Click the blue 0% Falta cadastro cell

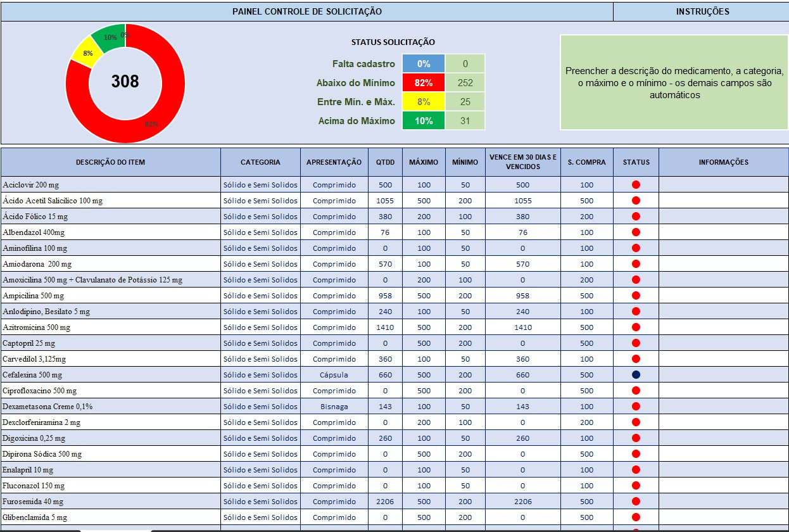(x=424, y=64)
